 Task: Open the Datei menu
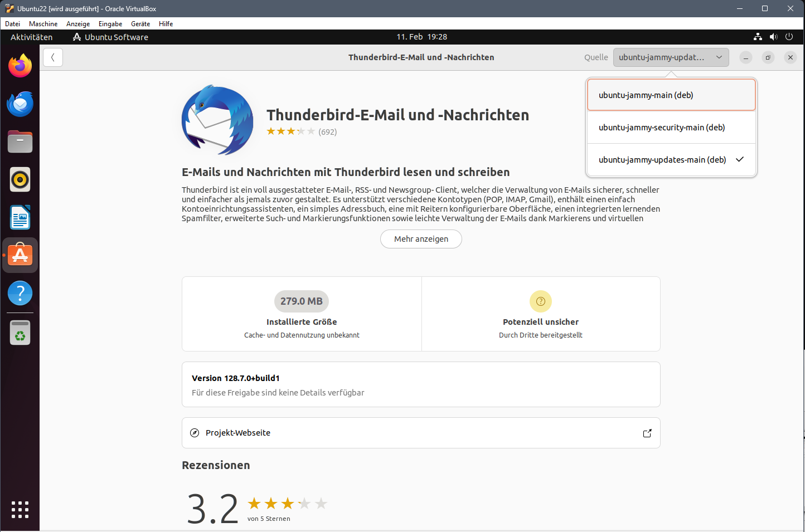[x=12, y=24]
